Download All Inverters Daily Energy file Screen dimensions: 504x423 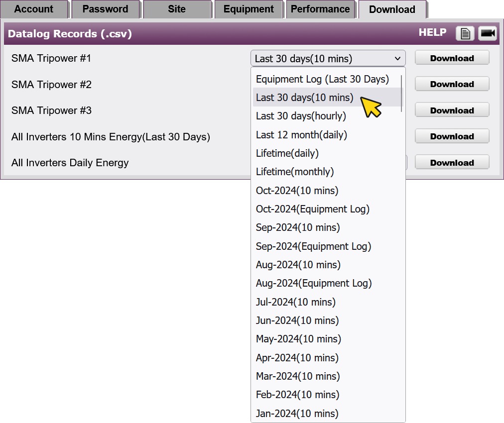tap(452, 163)
